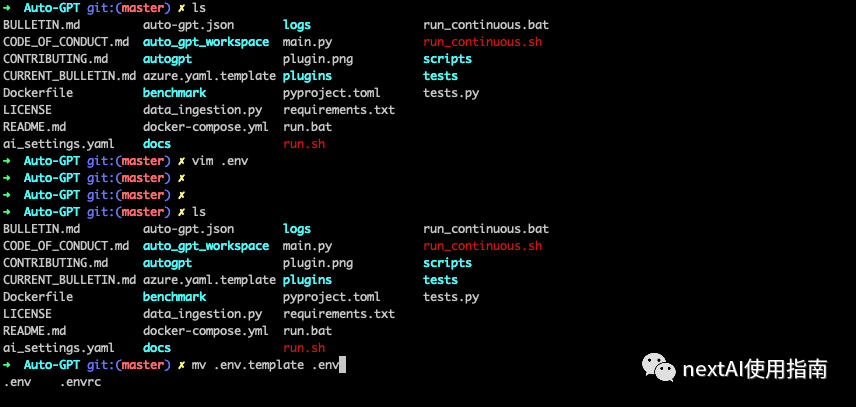This screenshot has width=856, height=407.
Task: Click requirements.txt in the second listing
Action: point(338,314)
